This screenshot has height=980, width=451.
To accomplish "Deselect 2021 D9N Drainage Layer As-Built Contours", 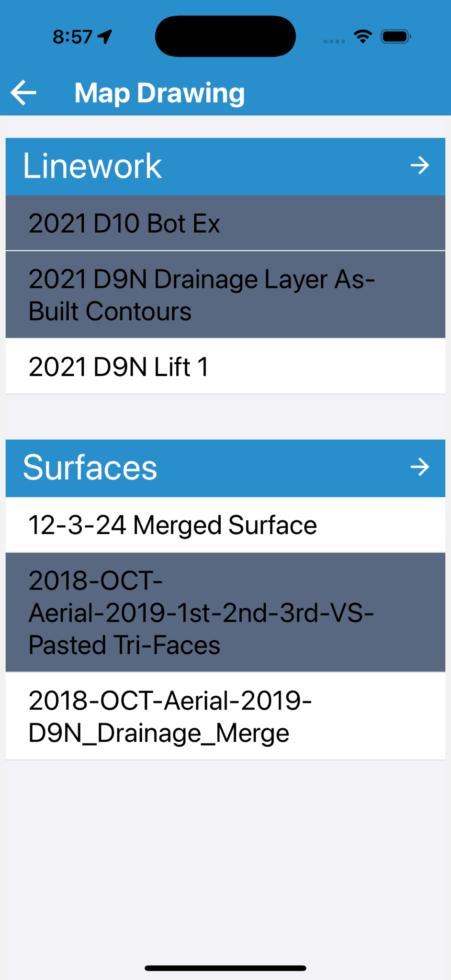I will coord(225,295).
